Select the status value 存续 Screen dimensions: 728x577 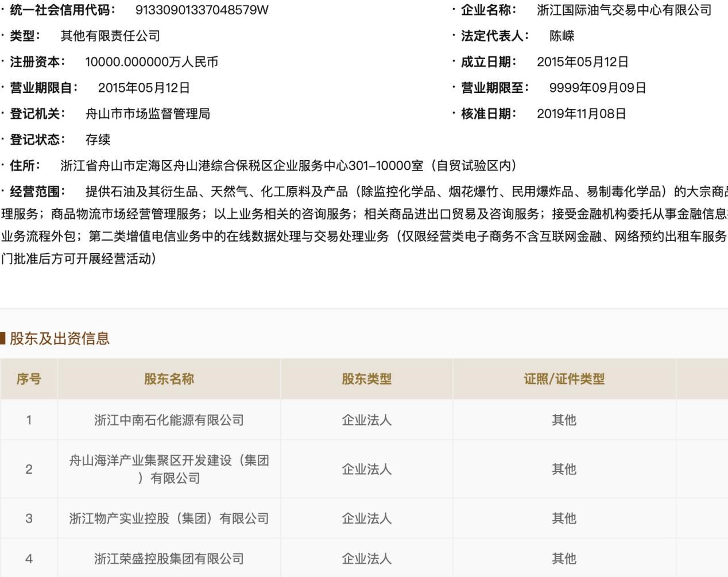98,139
